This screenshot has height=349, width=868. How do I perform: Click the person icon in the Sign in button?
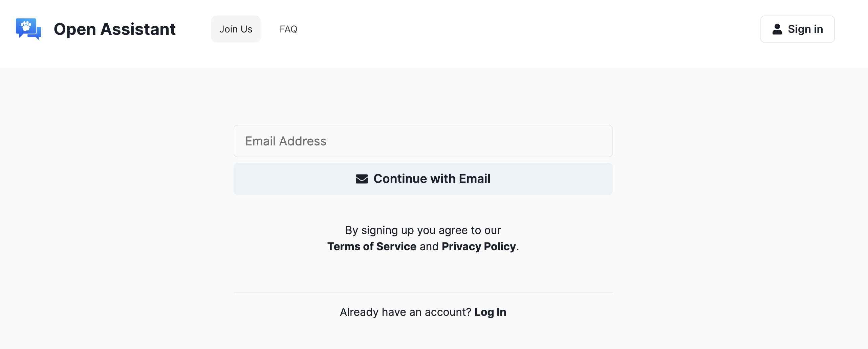tap(778, 29)
